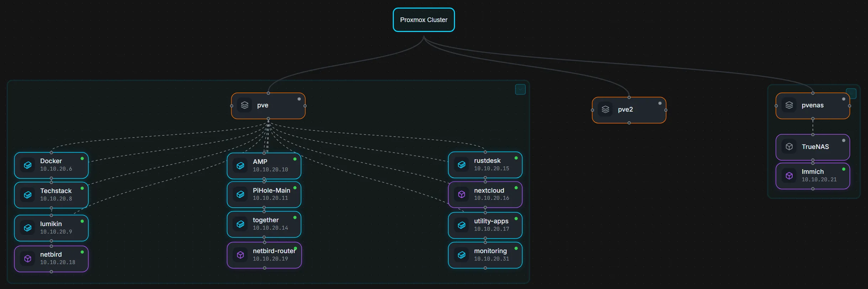Click the monitoring container icon
This screenshot has width=868, height=289.
(462, 255)
